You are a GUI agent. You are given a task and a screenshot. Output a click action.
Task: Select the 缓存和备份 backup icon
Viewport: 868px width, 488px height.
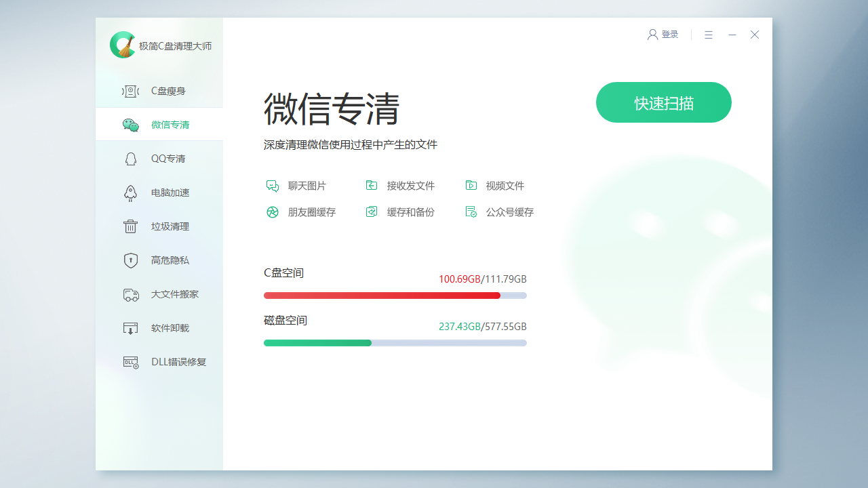pos(372,211)
